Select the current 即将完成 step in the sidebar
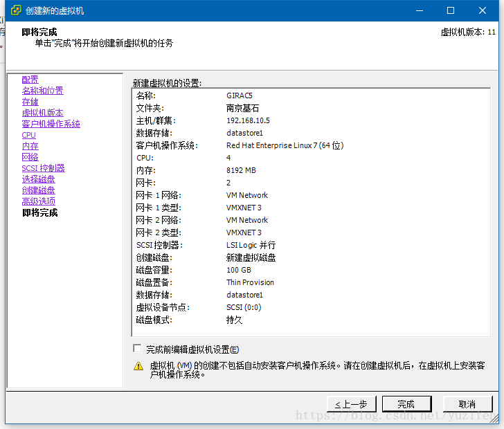The height and width of the screenshot is (429, 504). click(40, 212)
